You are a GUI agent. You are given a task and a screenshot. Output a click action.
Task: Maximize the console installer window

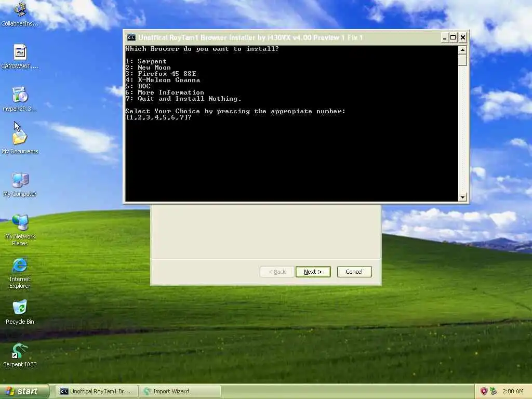(453, 37)
